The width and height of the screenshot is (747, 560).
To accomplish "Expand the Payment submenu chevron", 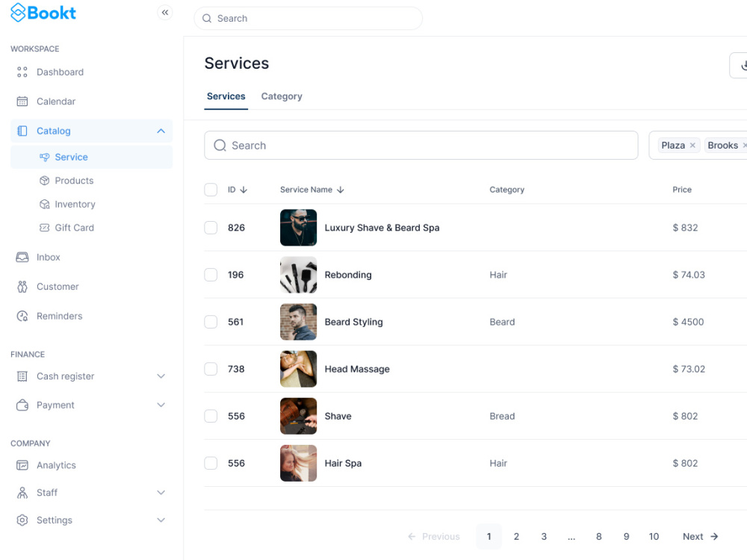I will (x=161, y=405).
